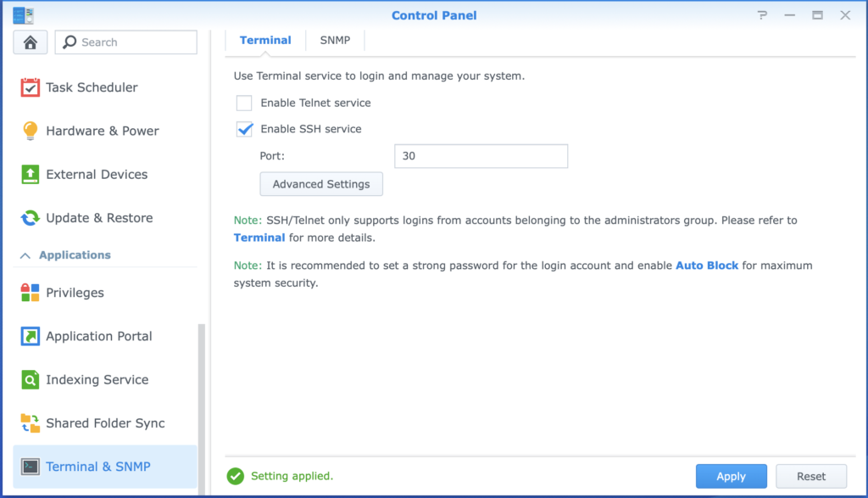The image size is (868, 498).
Task: Click the search magnifier icon
Action: pos(70,42)
